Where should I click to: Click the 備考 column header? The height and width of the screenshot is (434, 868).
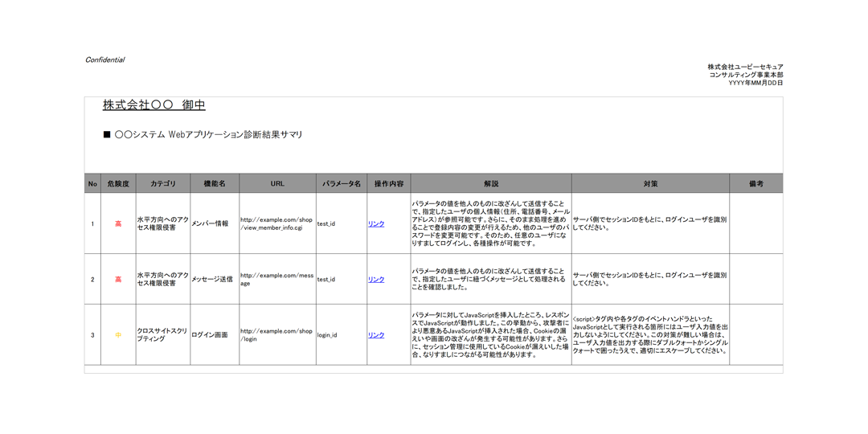point(756,184)
